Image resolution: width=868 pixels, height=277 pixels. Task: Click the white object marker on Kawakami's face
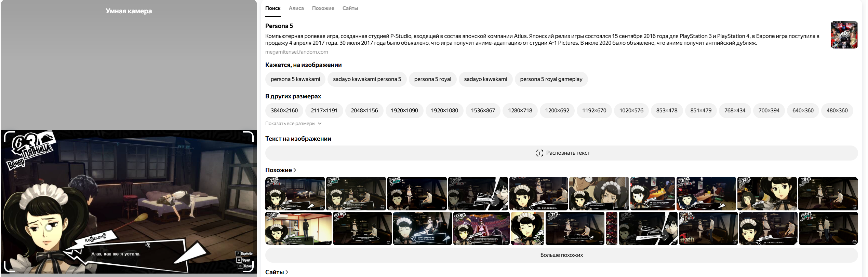pos(49,227)
